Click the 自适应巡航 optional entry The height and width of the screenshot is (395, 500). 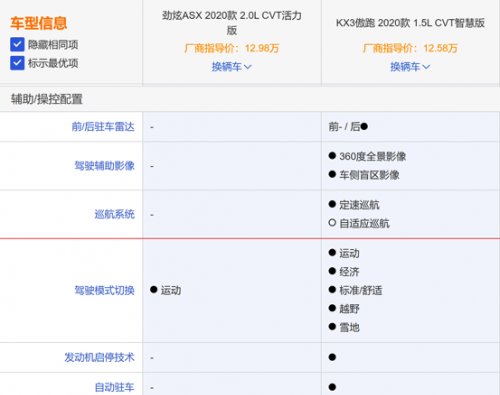[359, 223]
